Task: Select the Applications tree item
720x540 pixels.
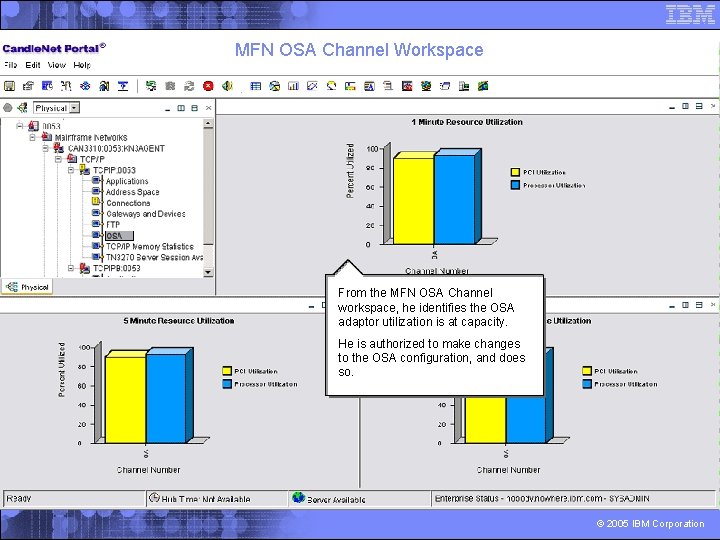Action: pyautogui.click(x=127, y=181)
